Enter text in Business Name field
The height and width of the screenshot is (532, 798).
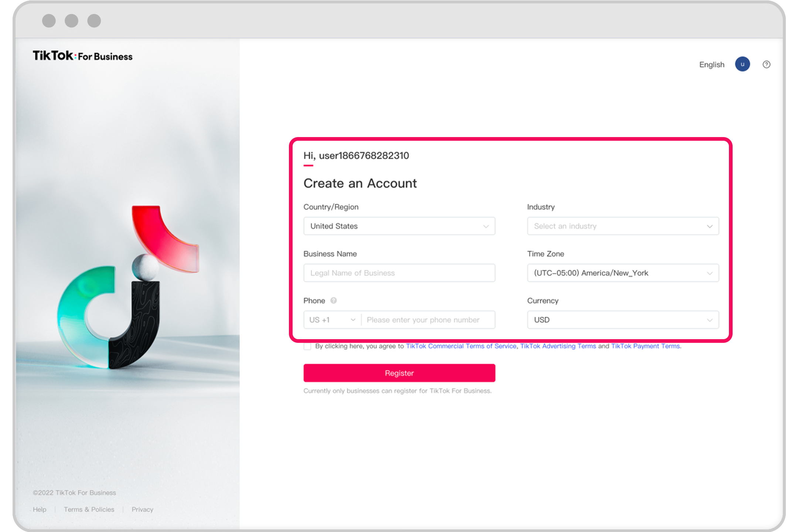[400, 273]
